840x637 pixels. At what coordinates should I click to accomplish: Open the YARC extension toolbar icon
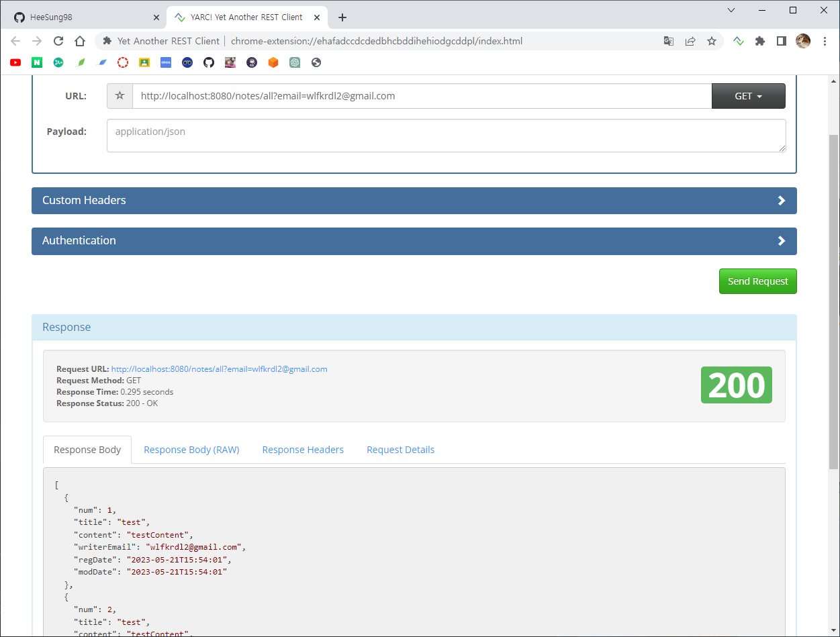[x=739, y=41]
